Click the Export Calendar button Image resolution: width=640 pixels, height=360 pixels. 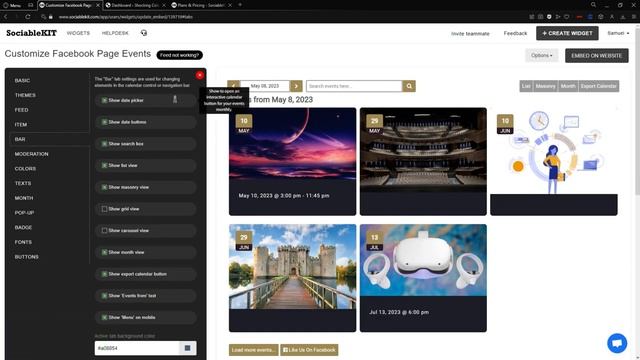point(599,86)
